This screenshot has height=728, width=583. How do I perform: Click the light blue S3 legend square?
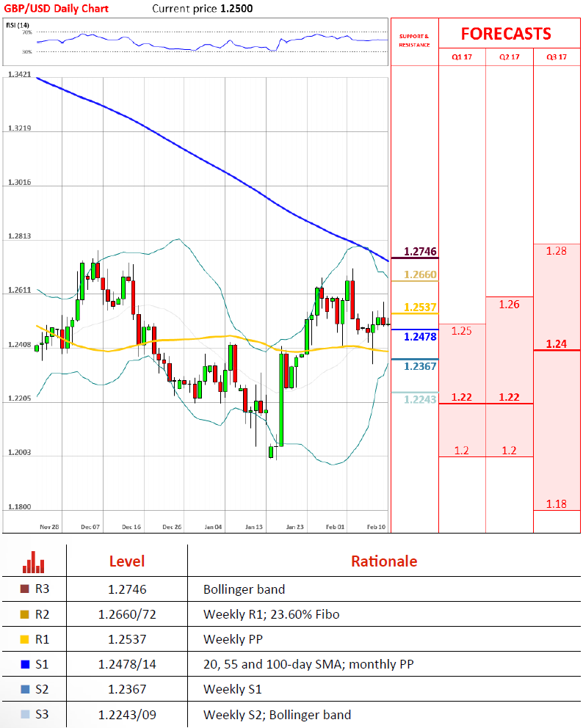tap(26, 715)
